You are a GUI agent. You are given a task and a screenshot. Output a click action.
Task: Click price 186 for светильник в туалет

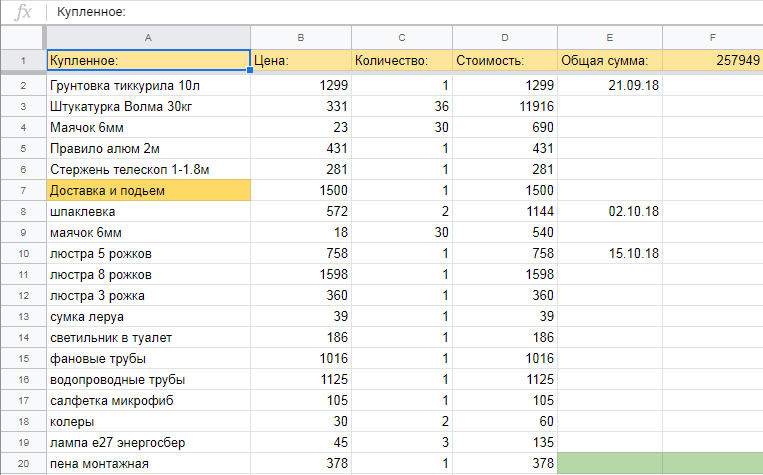click(x=301, y=337)
